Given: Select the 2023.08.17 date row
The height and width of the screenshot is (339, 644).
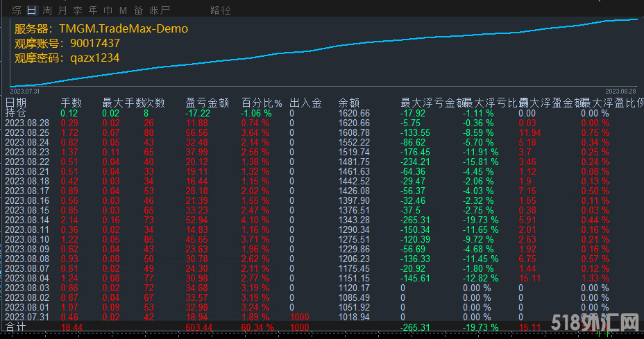Looking at the screenshot, I should pos(26,191).
